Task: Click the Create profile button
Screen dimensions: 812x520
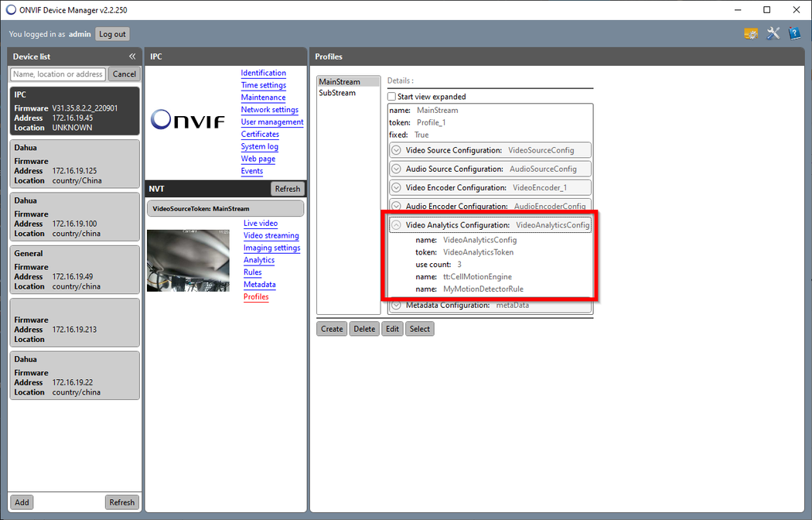Action: click(332, 329)
